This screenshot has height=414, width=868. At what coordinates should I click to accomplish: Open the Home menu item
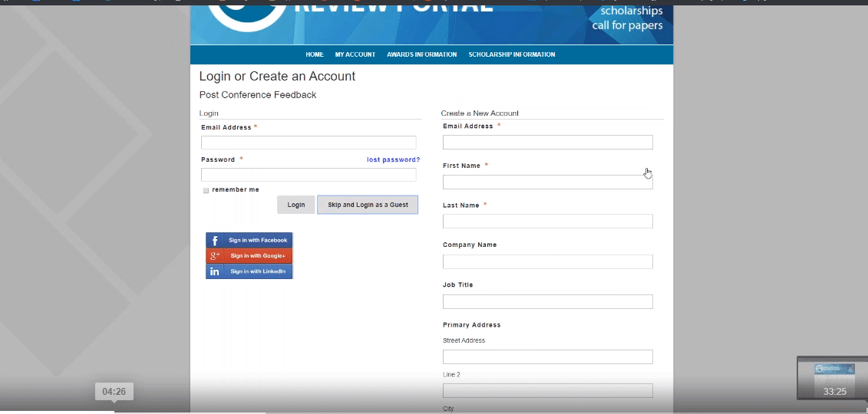(x=314, y=54)
